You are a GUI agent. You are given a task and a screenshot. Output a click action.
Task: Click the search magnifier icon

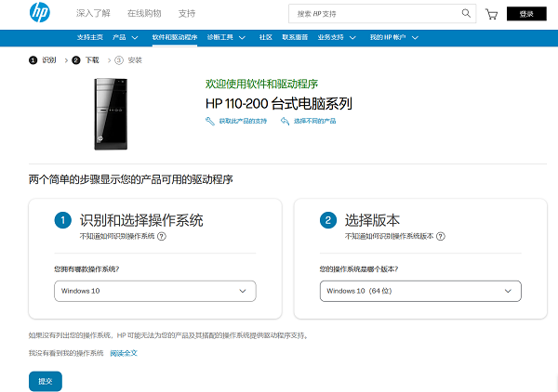pyautogui.click(x=466, y=14)
